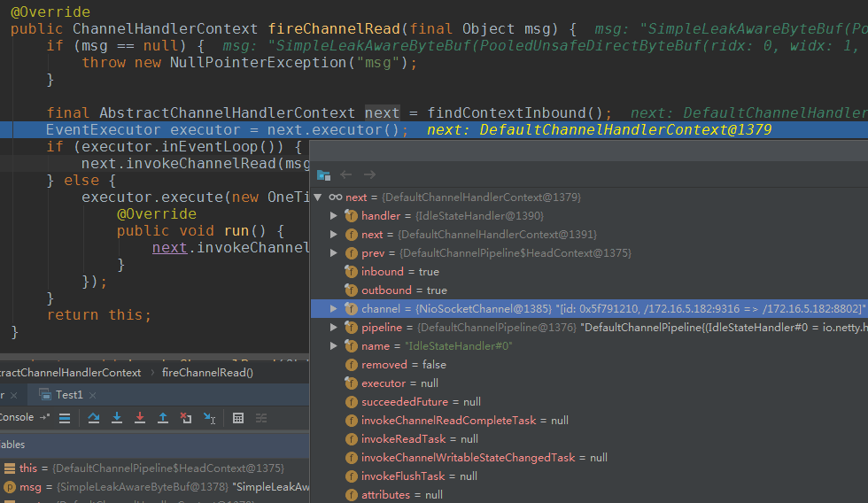The width and height of the screenshot is (868, 503).
Task: Click the NullPointerException("msg") text in code
Action: pos(289,63)
